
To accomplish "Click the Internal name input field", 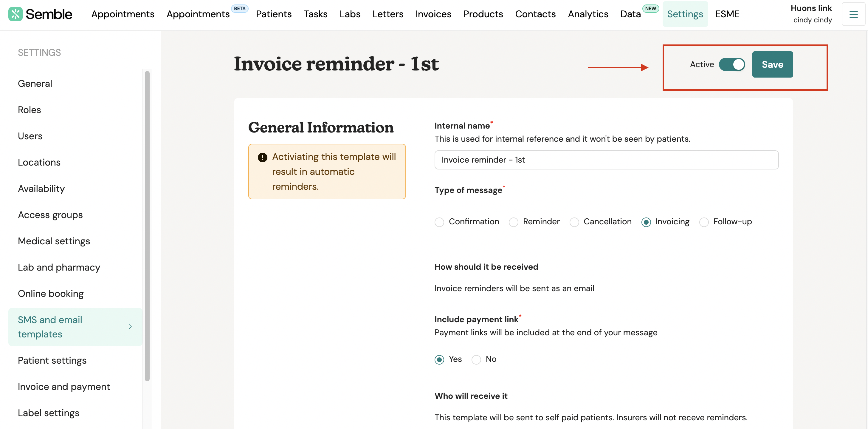I will (606, 160).
